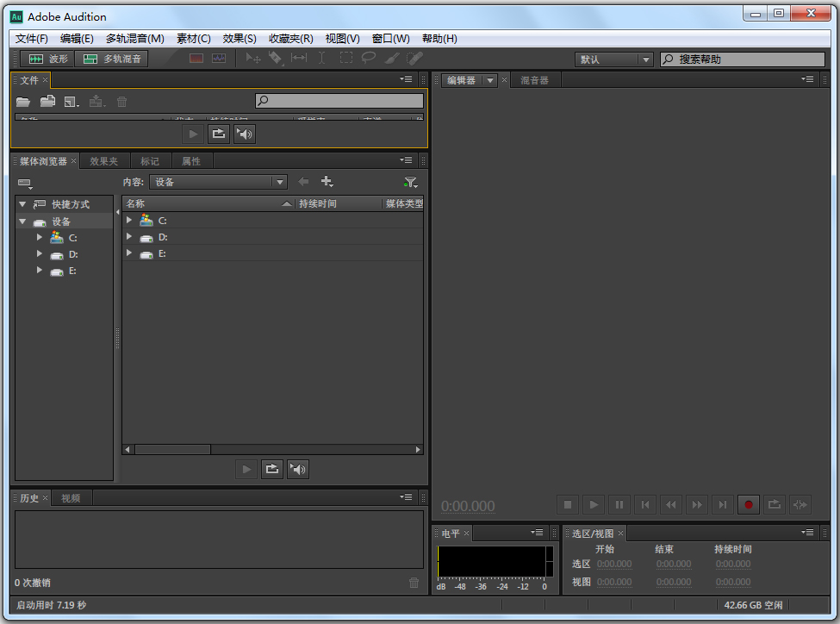The width and height of the screenshot is (840, 624).
Task: Click the red Record button
Action: (749, 504)
